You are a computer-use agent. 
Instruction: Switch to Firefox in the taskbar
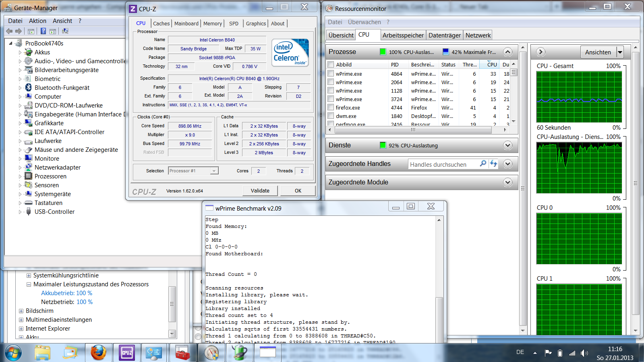pyautogui.click(x=98, y=353)
